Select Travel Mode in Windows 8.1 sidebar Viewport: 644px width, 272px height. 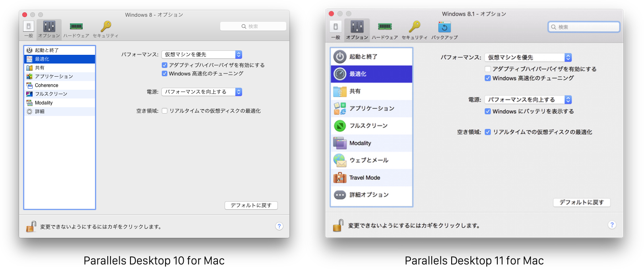pos(371,177)
